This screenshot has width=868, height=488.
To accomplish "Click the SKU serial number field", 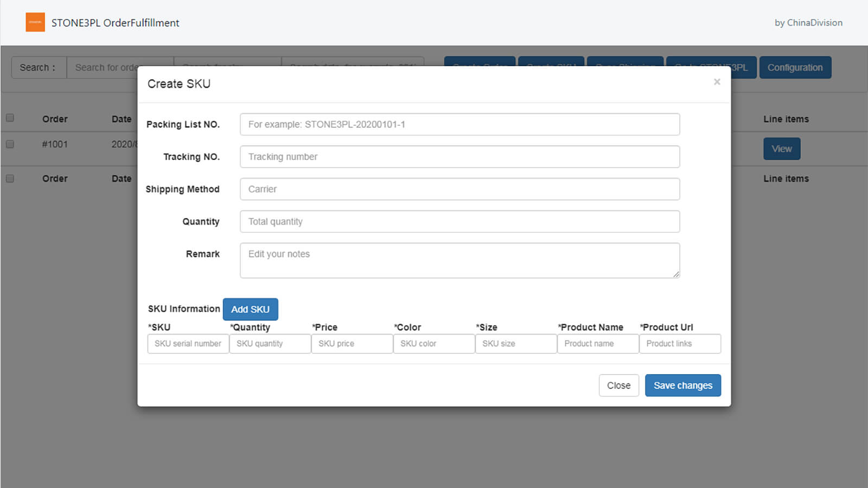I will (188, 343).
